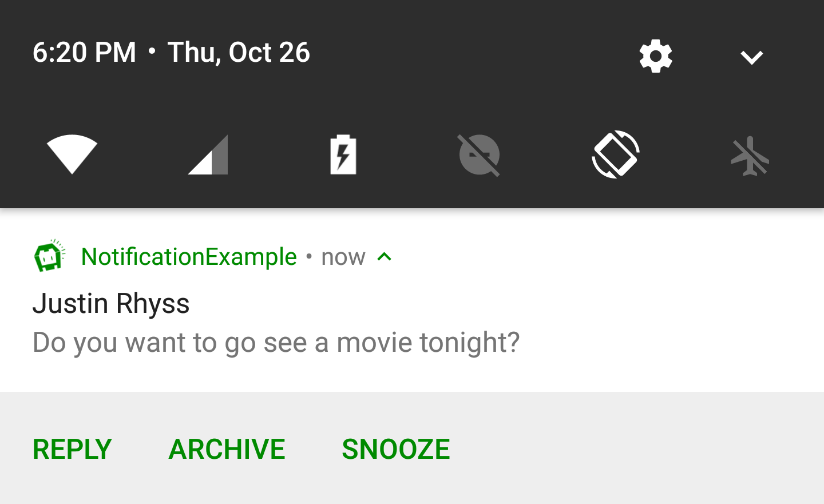Open the battery charging icon
This screenshot has width=824, height=504.
click(343, 154)
